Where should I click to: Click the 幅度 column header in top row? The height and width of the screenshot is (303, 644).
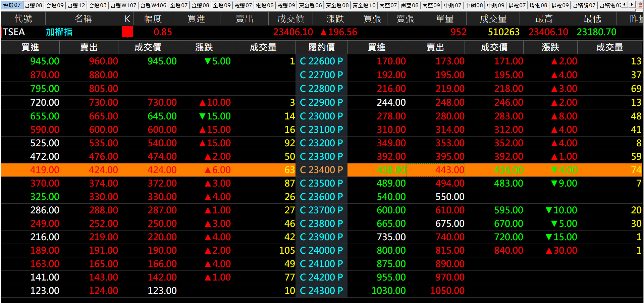(x=153, y=19)
